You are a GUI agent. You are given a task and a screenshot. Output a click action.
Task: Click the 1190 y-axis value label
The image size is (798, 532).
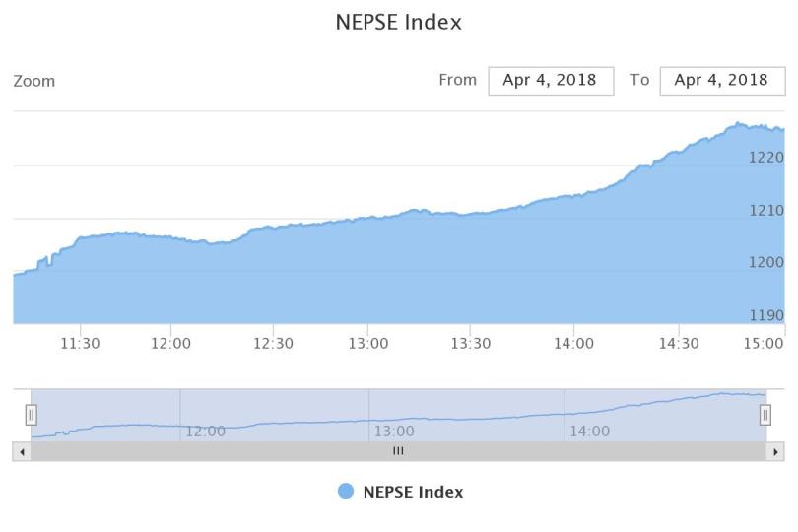tap(766, 315)
